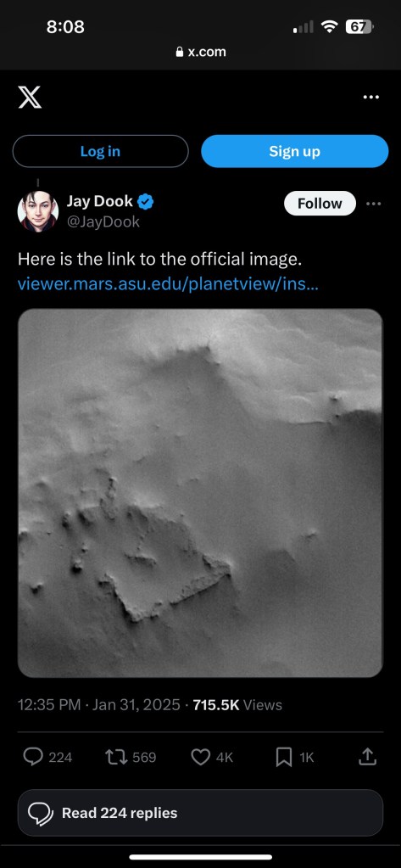Image resolution: width=401 pixels, height=868 pixels.
Task: Tap the reply speech bubble icon
Action: (33, 757)
